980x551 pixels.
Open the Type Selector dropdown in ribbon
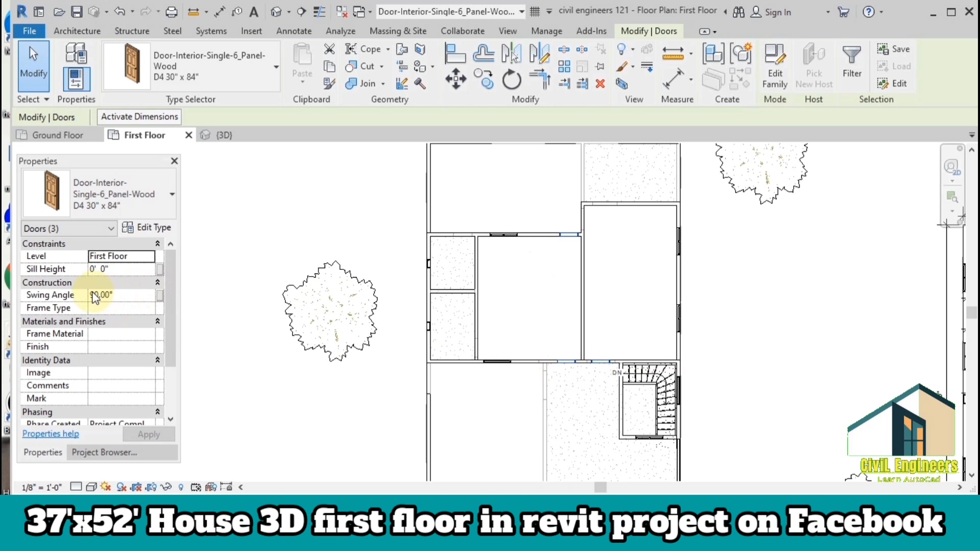click(x=276, y=67)
